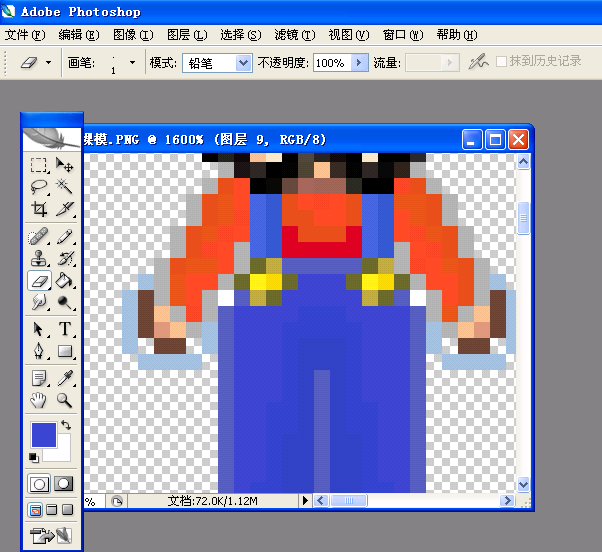Select the Move tool
The width and height of the screenshot is (602, 552).
point(64,165)
